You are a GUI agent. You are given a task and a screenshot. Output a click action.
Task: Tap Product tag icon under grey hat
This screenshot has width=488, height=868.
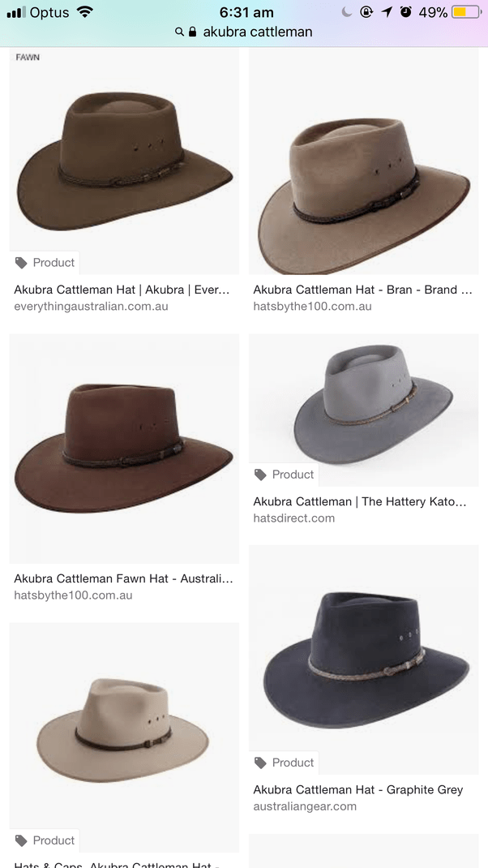pyautogui.click(x=260, y=475)
